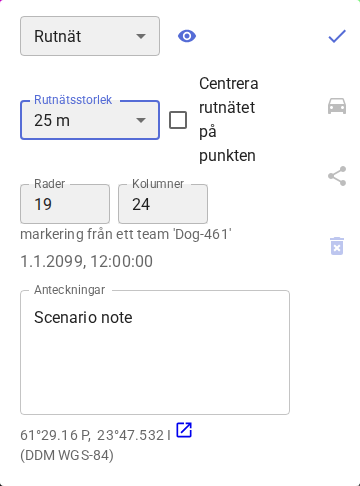Screen dimensions: 360x486
Task: Open the share icon
Action: pyautogui.click(x=337, y=176)
